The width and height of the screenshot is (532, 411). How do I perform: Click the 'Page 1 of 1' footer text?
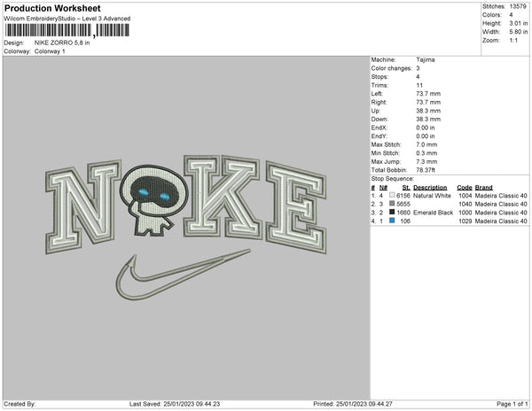pos(512,404)
